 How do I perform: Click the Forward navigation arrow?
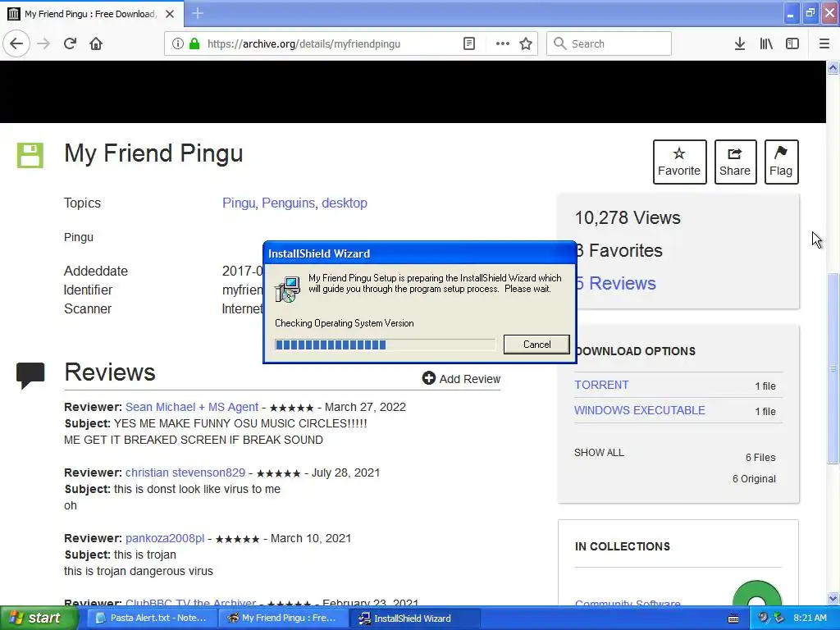pos(43,44)
